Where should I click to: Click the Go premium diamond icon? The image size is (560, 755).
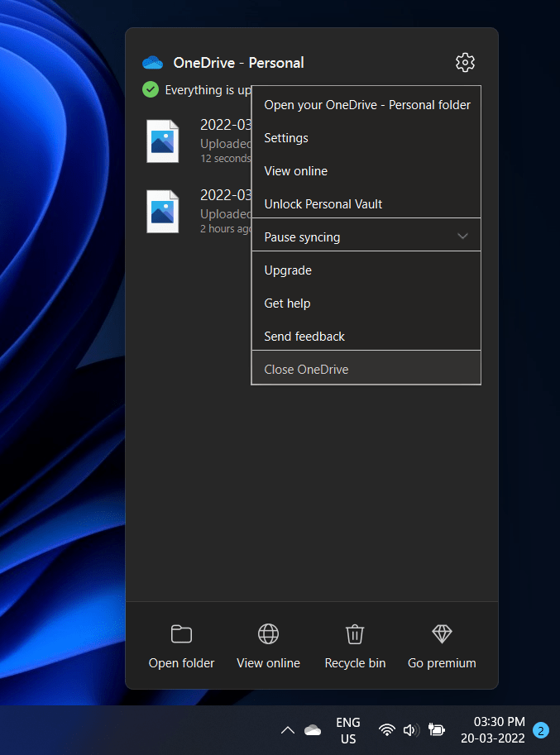coord(442,633)
